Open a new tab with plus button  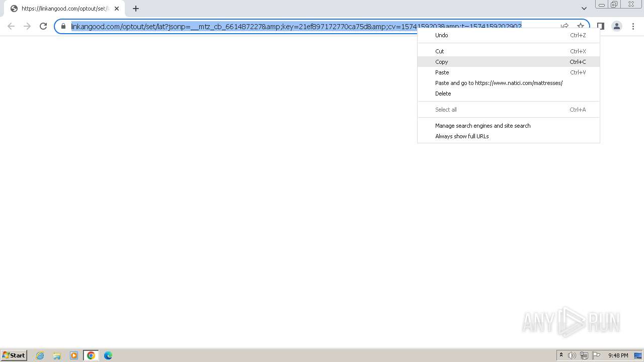tap(136, 9)
